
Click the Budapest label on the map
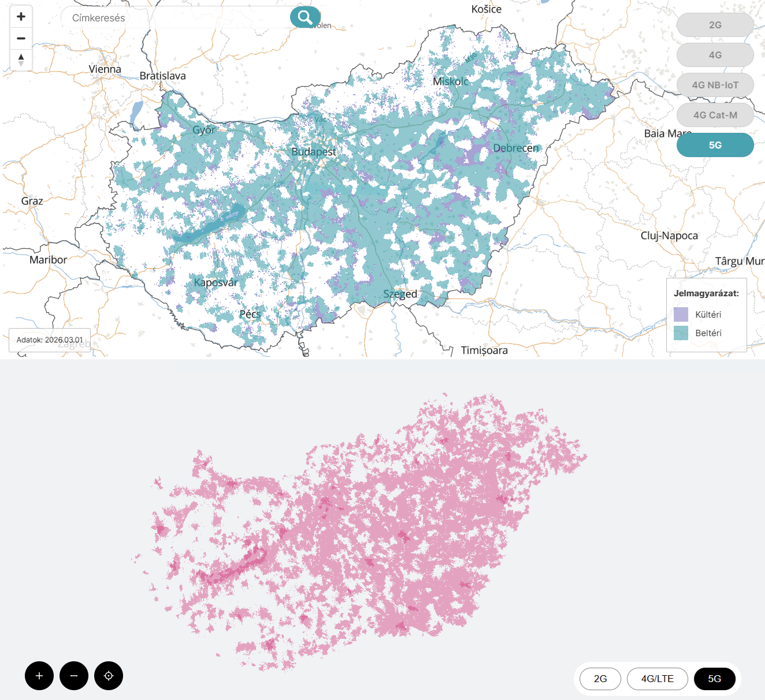313,152
